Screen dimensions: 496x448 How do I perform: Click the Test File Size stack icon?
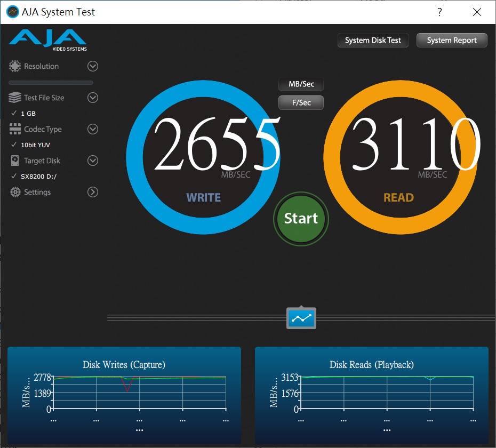[15, 98]
